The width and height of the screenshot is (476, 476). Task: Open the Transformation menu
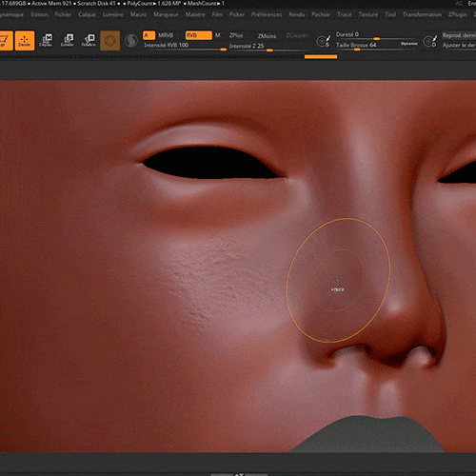point(422,14)
